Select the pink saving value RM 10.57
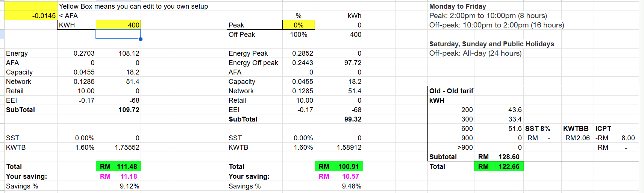 (x=339, y=176)
